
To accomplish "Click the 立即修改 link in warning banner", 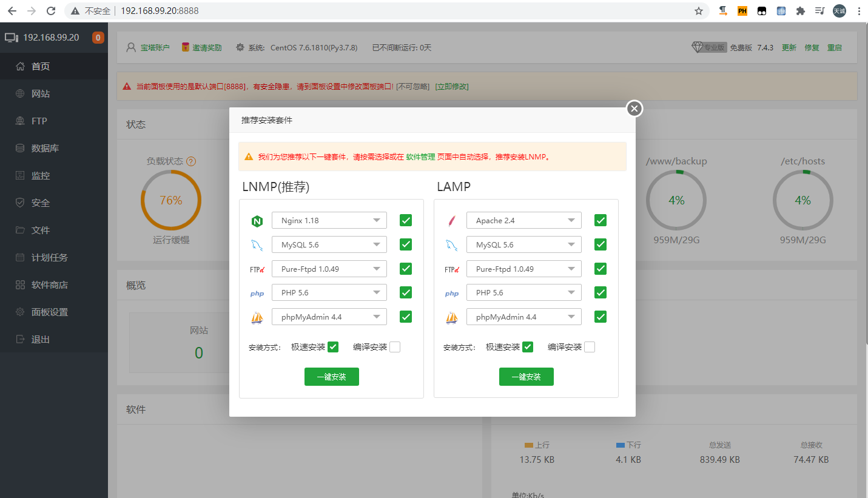I will pos(451,87).
